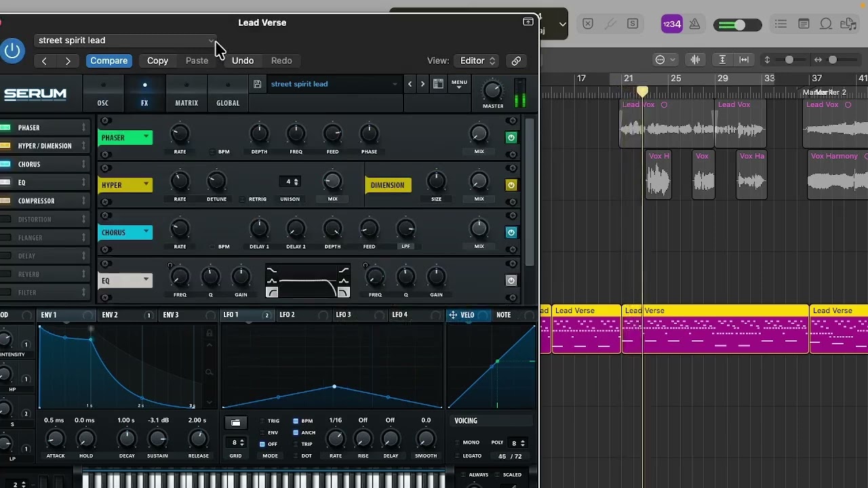Enable the FLANGER effect in the FX rack
The image size is (868, 488).
tap(5, 237)
